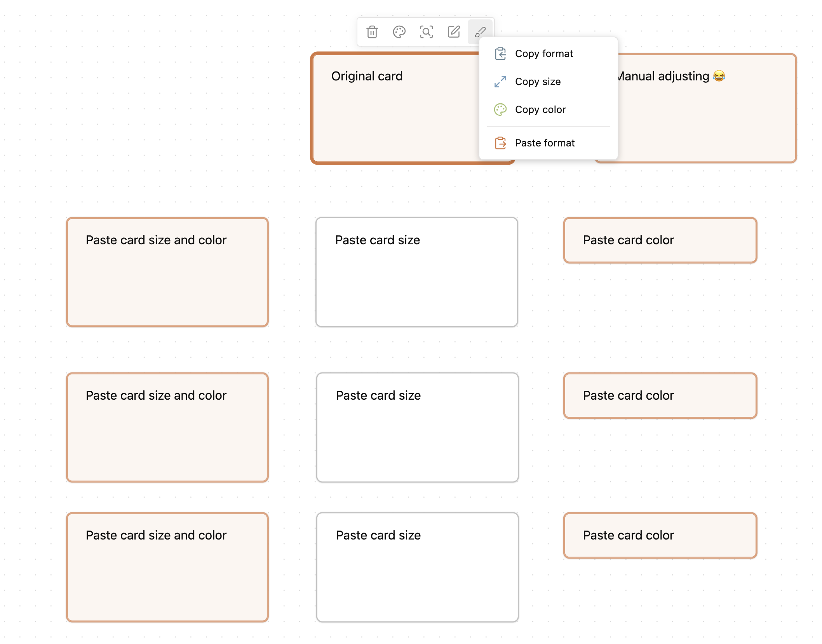Choose Paste format from the menu
Image resolution: width=822 pixels, height=644 pixels.
[548, 143]
